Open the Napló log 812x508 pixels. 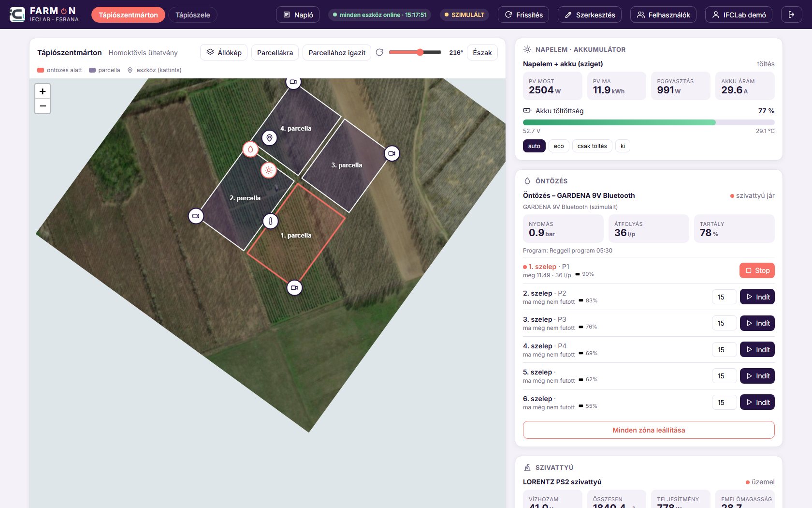click(298, 15)
